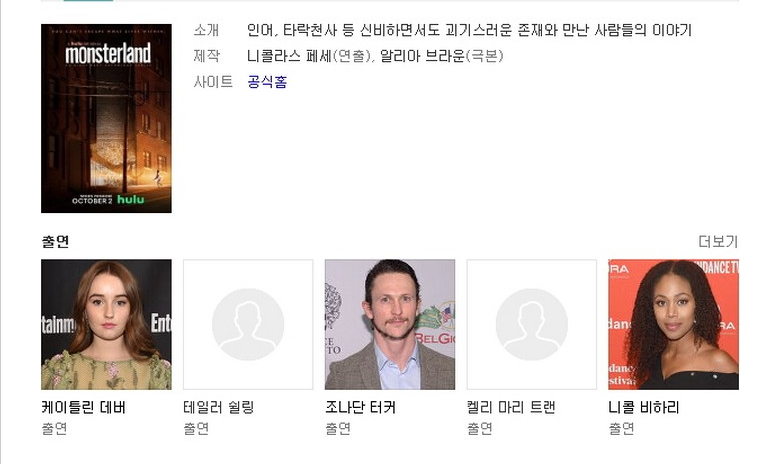Click writer name 알리아 브라운
Screen dimensions: 778x464
click(x=422, y=56)
